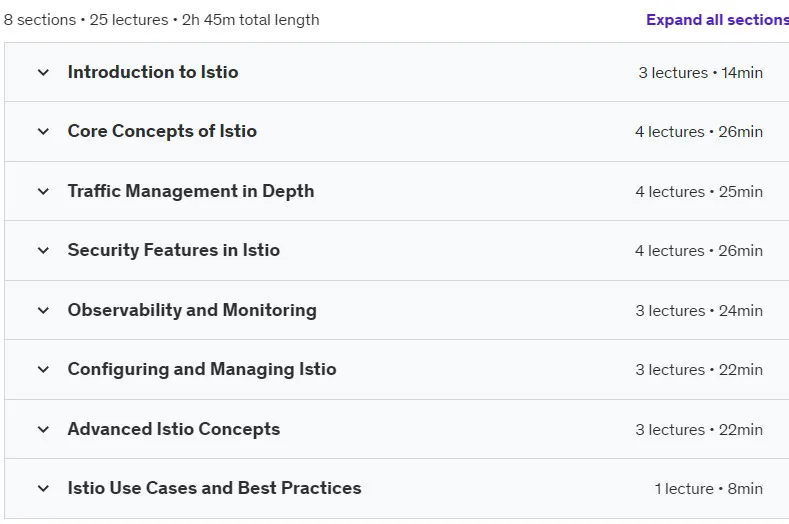This screenshot has width=789, height=524.
Task: Open the Introduction to Istio section title
Action: point(153,72)
